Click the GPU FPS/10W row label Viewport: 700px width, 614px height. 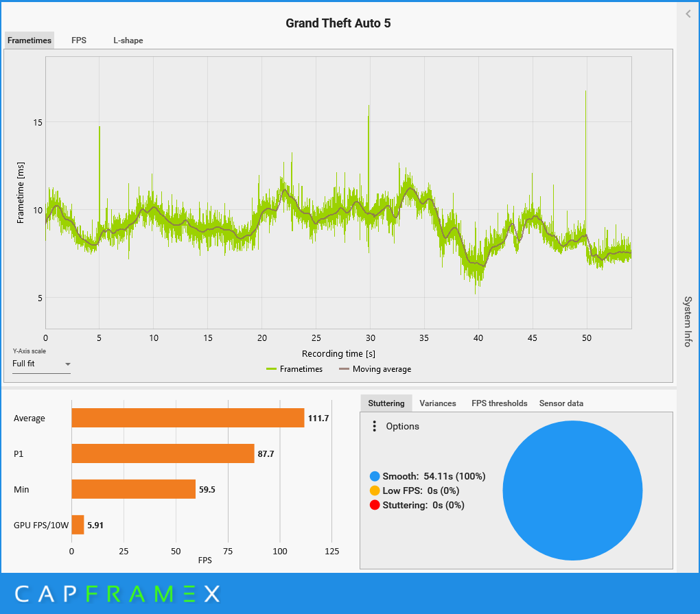tap(41, 526)
